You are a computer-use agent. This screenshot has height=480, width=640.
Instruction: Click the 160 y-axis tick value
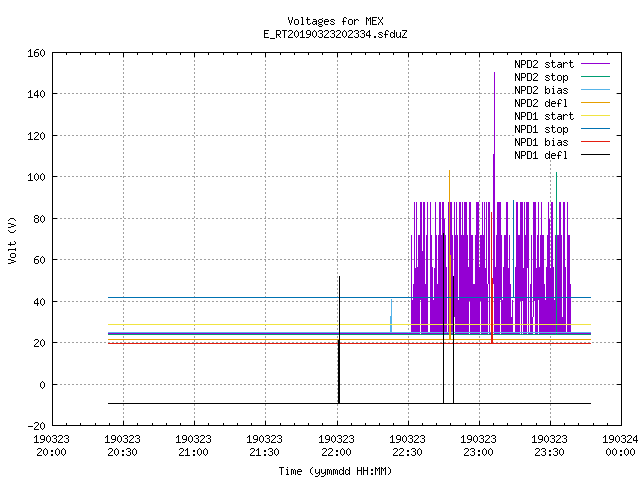point(36,53)
